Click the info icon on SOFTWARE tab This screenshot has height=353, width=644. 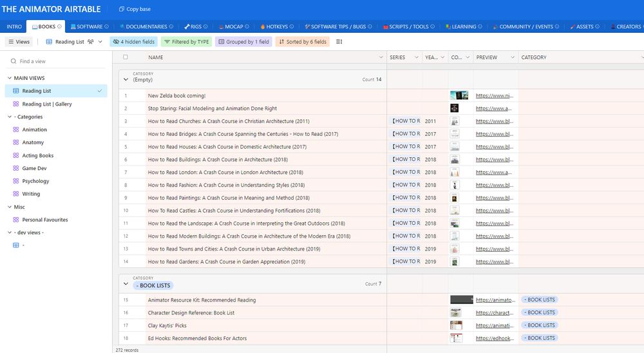point(106,26)
